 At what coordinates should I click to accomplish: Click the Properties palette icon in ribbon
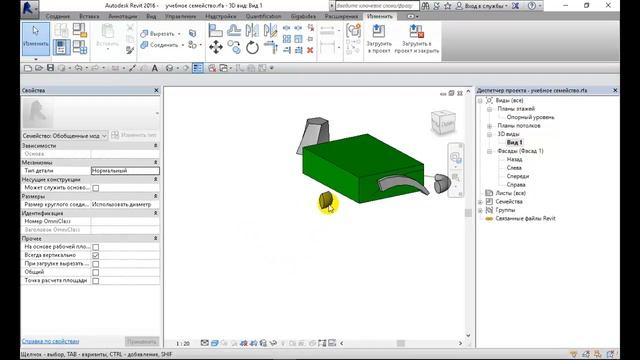(61, 47)
